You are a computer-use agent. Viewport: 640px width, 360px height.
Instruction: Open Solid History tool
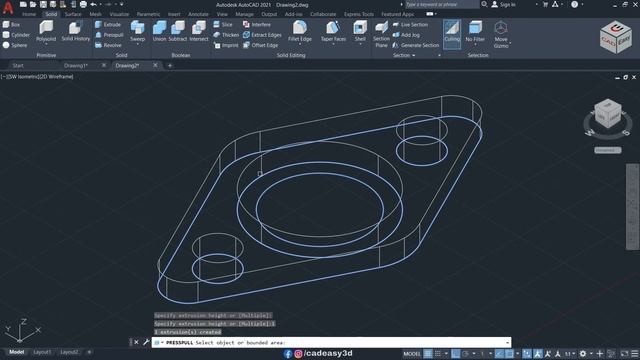pyautogui.click(x=76, y=31)
